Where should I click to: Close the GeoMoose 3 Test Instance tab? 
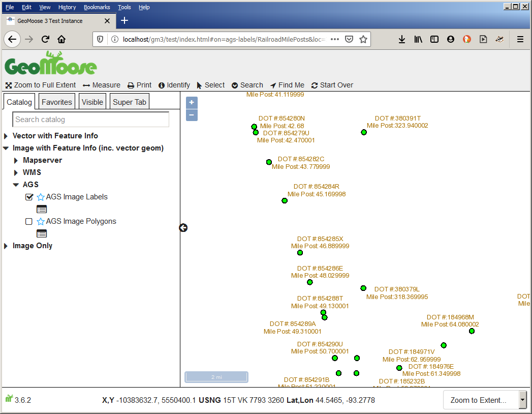(x=107, y=21)
